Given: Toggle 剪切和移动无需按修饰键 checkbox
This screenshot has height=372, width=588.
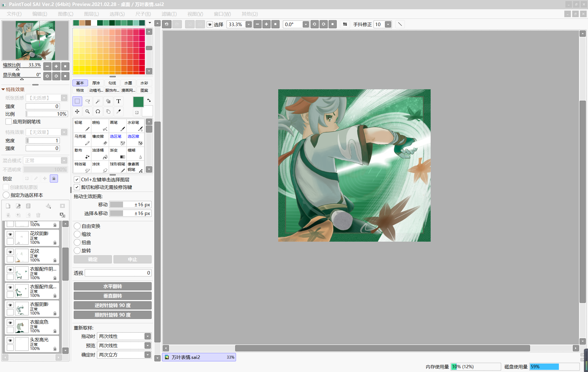Looking at the screenshot, I should pos(77,187).
